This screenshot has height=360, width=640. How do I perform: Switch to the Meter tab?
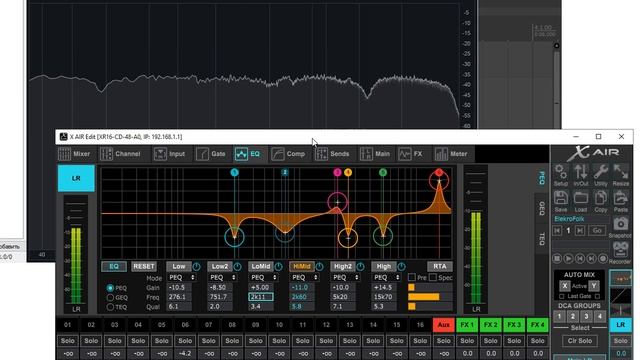pos(450,154)
